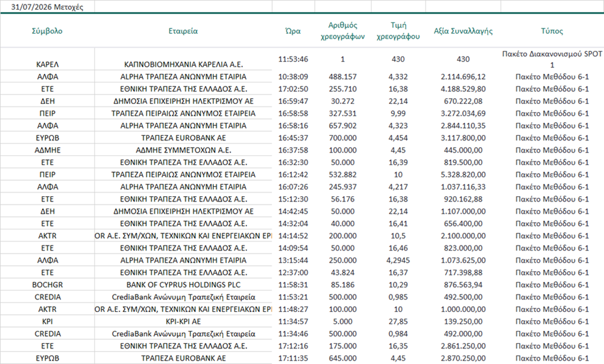The height and width of the screenshot is (364, 604).
Task: Click the time cell 10:38:09
Action: [x=293, y=77]
